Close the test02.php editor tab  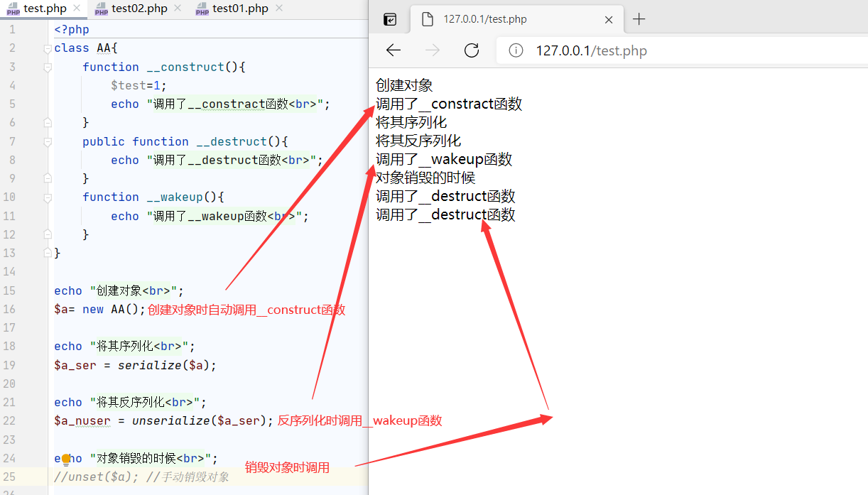point(178,9)
